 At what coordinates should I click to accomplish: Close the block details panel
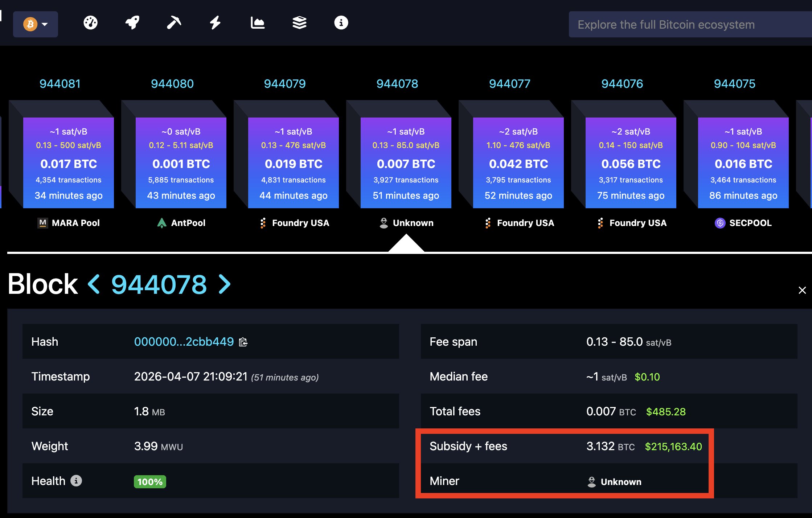pos(802,290)
